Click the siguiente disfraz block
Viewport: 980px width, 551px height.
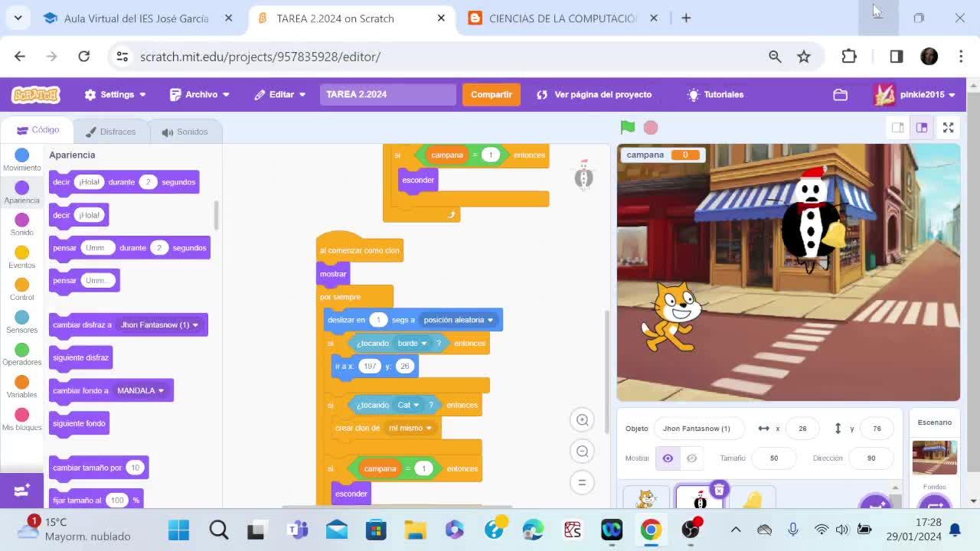pos(81,358)
